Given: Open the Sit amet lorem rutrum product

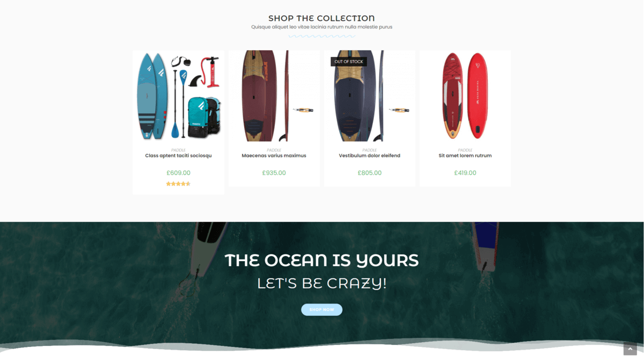Looking at the screenshot, I should 465,156.
